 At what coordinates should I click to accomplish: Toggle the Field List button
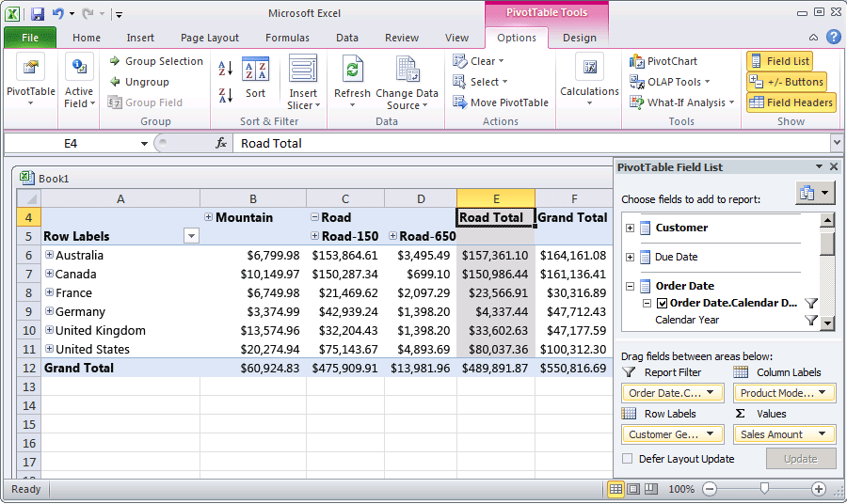[779, 61]
